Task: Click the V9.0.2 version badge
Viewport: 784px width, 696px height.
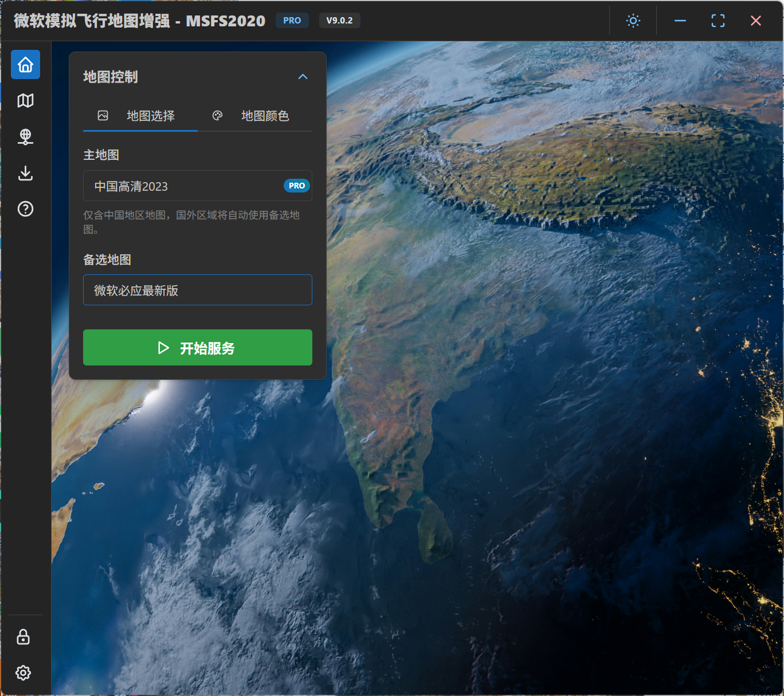Action: click(x=339, y=21)
